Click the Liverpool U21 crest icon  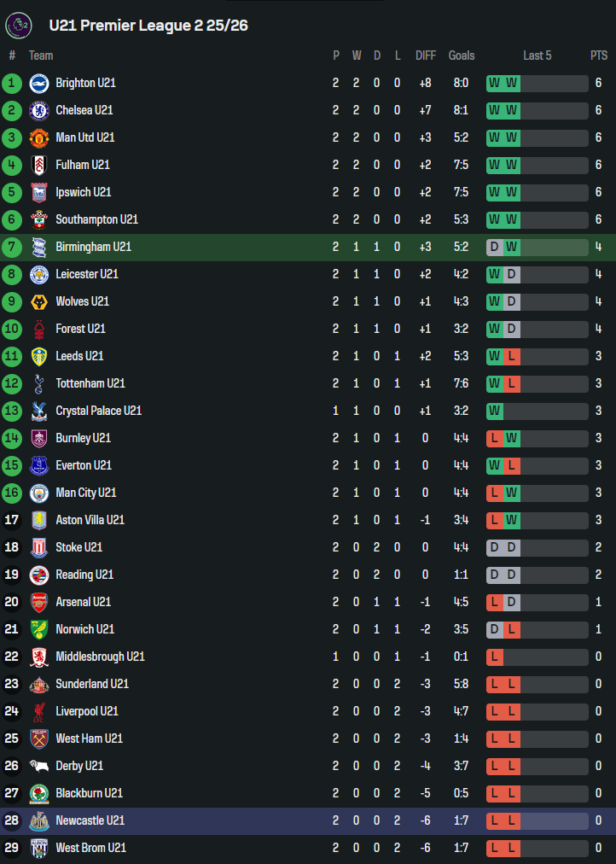click(x=38, y=711)
